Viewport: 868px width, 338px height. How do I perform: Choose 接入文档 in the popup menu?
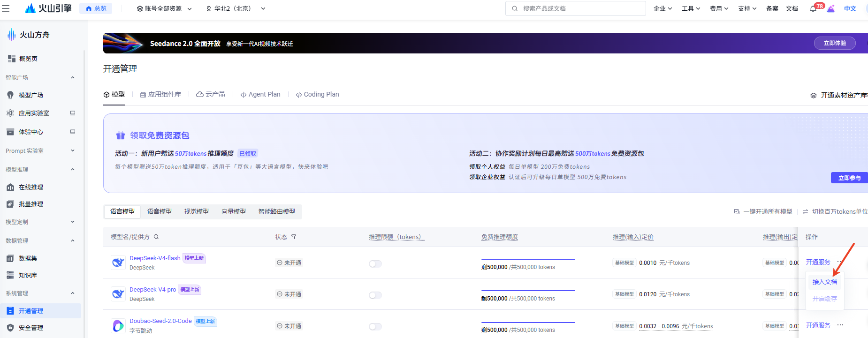tap(825, 282)
